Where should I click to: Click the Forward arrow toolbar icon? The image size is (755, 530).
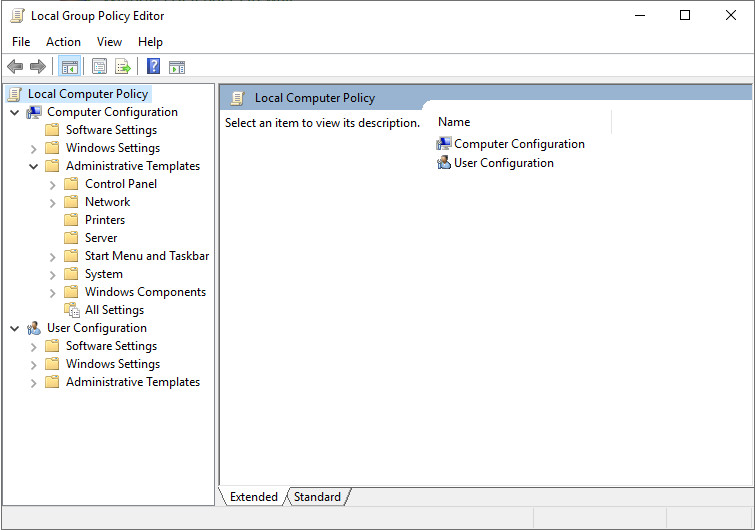38,67
